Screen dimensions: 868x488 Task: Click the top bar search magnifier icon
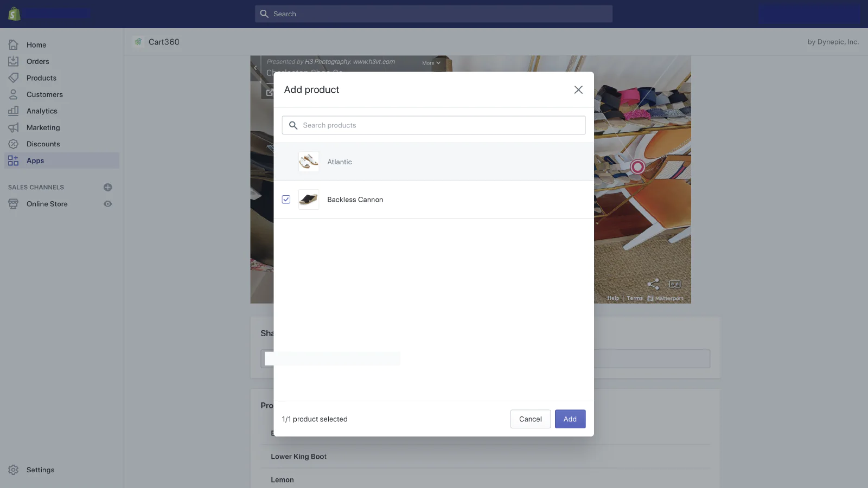click(264, 14)
